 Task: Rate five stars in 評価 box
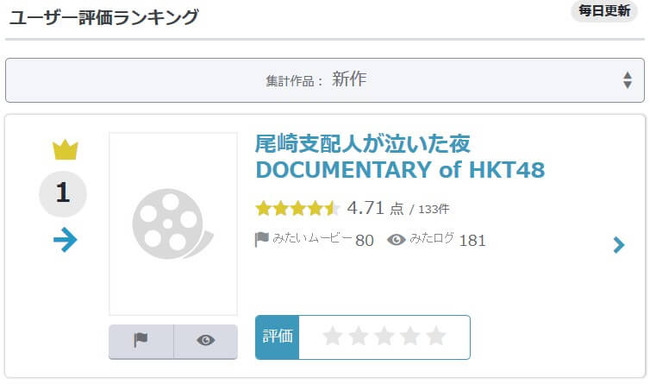(436, 336)
